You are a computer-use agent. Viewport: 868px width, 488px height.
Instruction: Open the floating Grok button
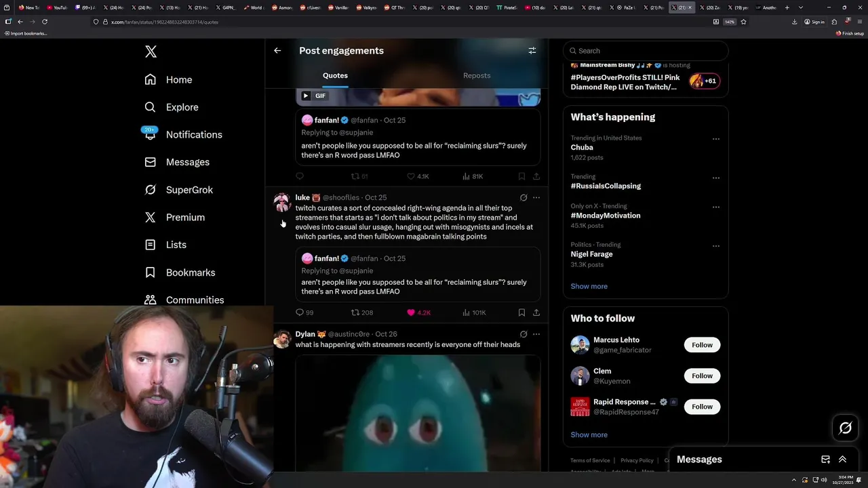click(x=846, y=428)
